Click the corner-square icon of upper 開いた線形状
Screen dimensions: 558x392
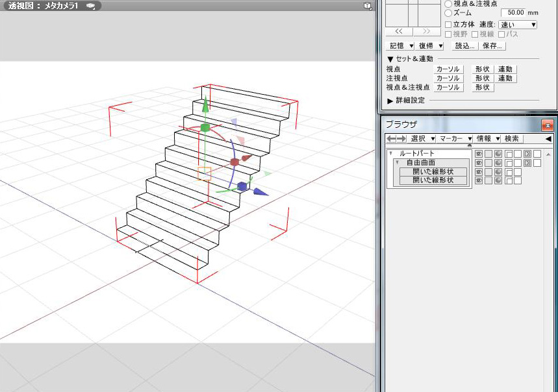(x=509, y=171)
